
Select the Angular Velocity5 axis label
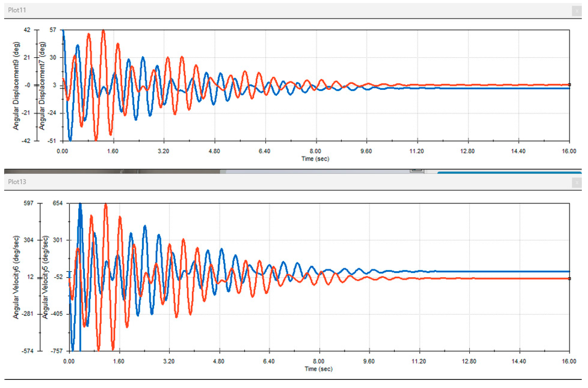45,277
